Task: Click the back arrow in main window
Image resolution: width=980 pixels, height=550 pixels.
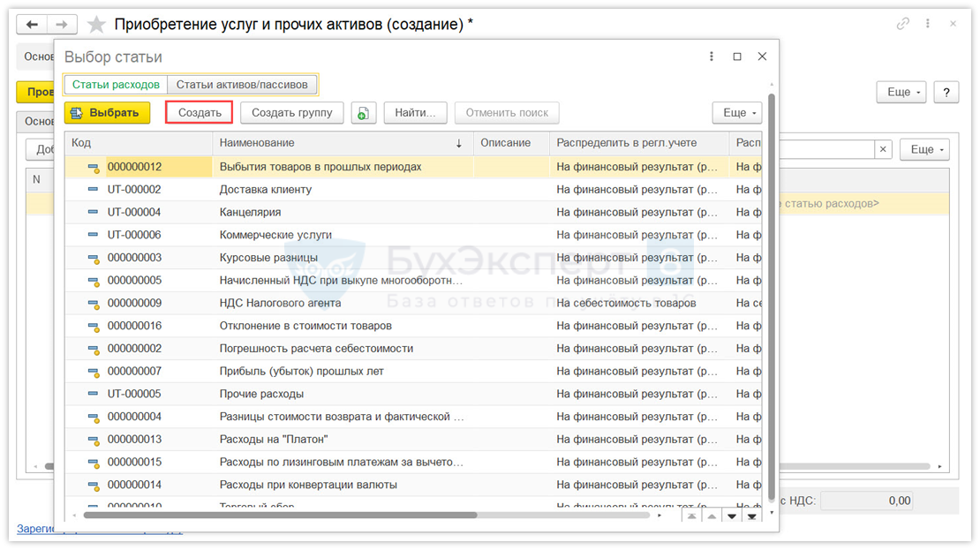Action: pos(32,25)
